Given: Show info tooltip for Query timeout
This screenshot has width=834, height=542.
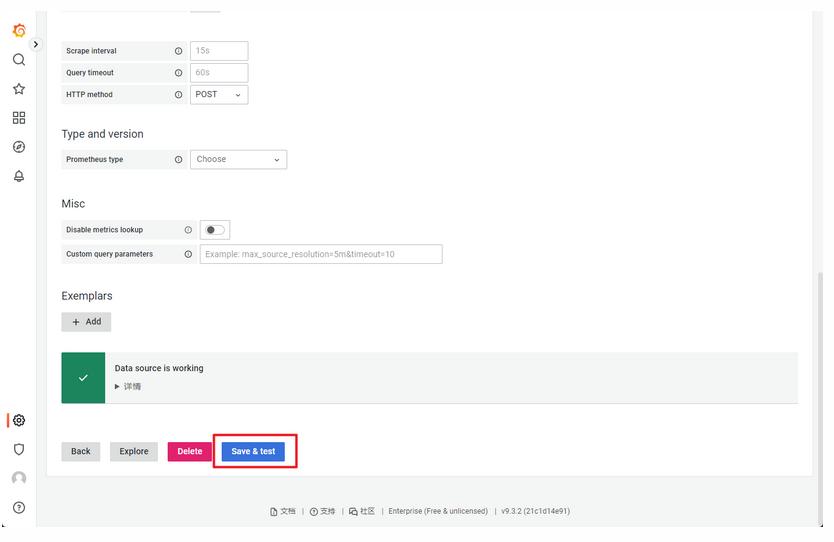Looking at the screenshot, I should click(178, 73).
